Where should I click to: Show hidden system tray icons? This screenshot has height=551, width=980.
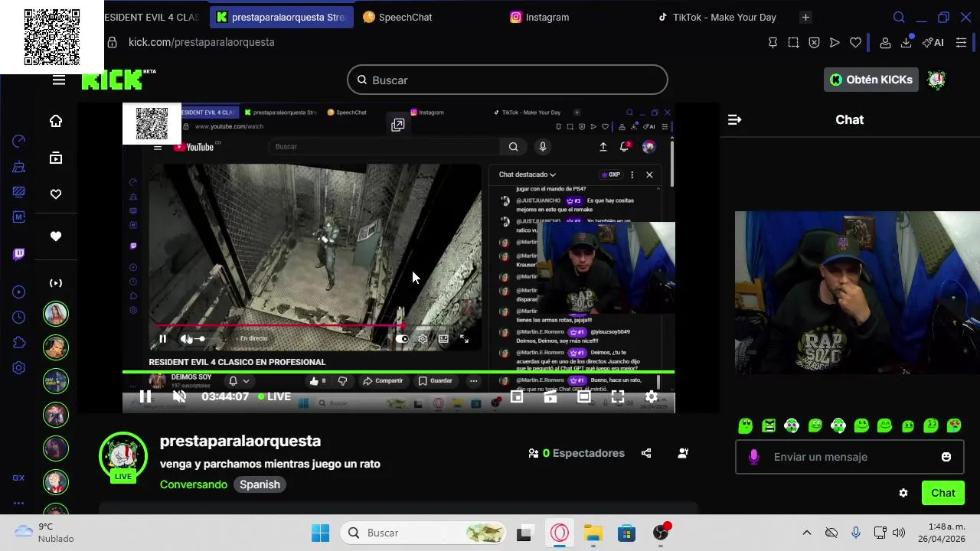coord(806,533)
